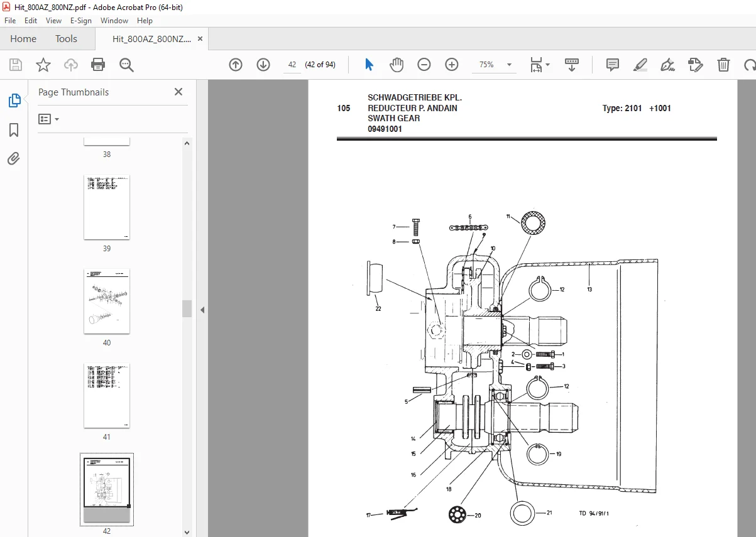Activate the Hand pan tool
Screen dimensions: 756x537
tap(397, 65)
